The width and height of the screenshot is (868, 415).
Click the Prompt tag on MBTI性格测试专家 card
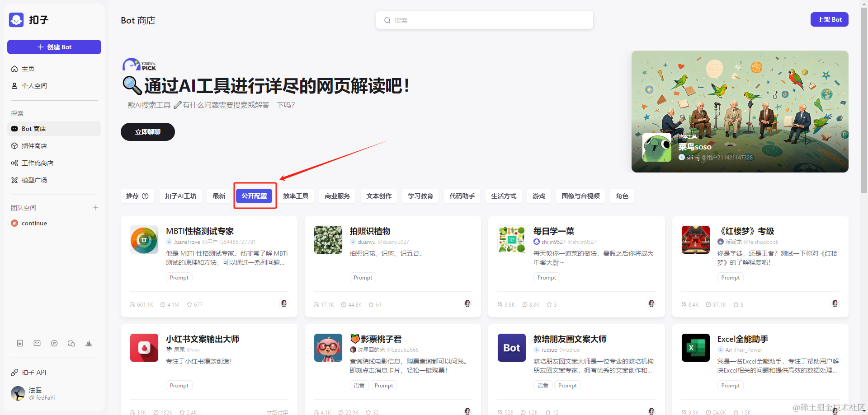tap(179, 277)
